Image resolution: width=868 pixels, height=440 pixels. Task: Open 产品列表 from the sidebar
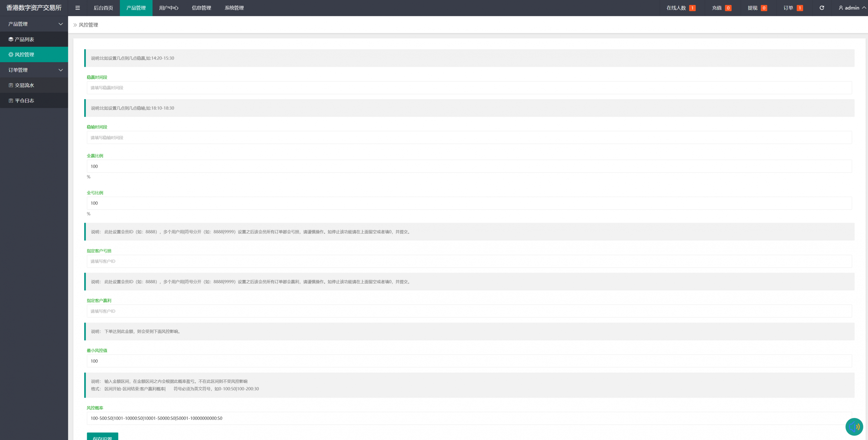(x=24, y=39)
